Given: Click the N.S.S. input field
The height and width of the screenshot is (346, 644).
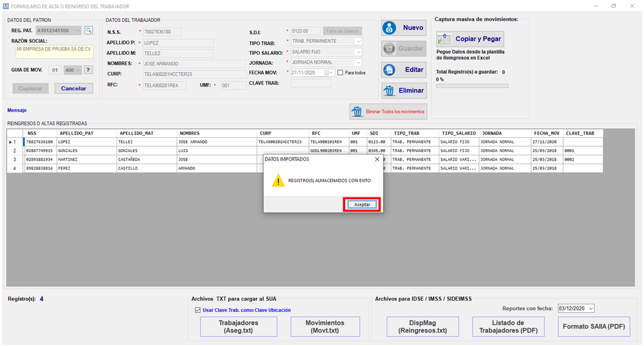Looking at the screenshot, I should point(162,31).
